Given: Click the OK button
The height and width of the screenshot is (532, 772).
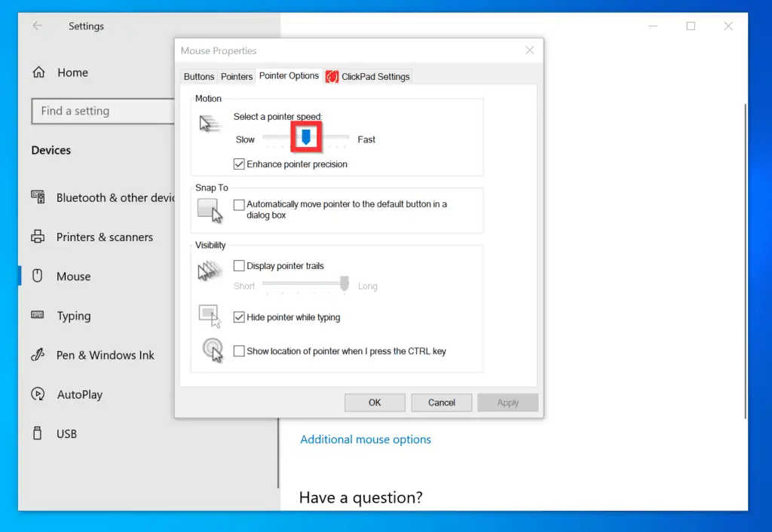Looking at the screenshot, I should coord(375,402).
